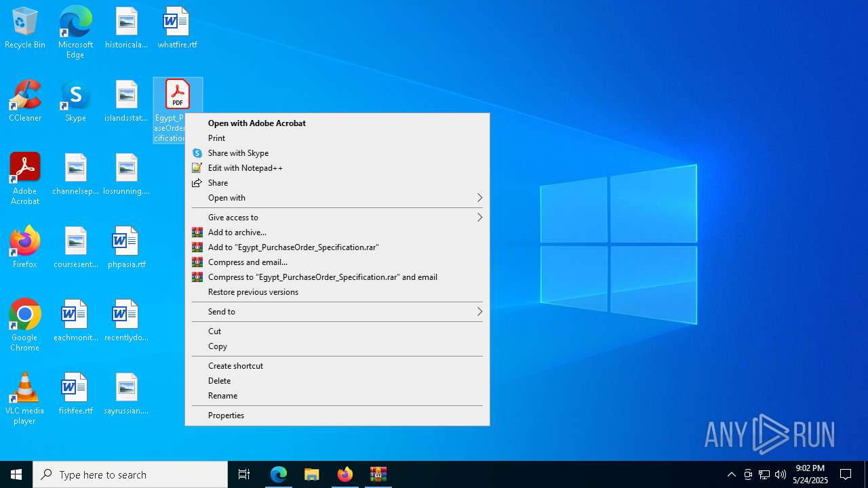Open the network status tray icon
The height and width of the screenshot is (488, 868).
(764, 474)
